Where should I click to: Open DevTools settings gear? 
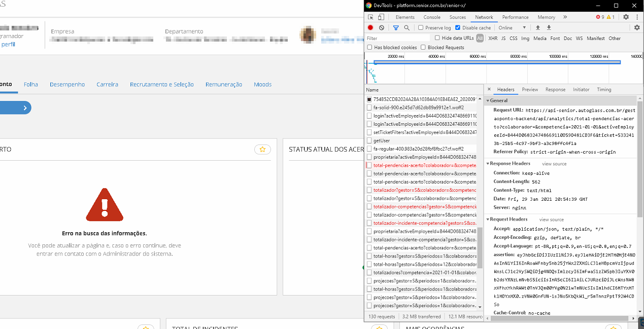[626, 17]
